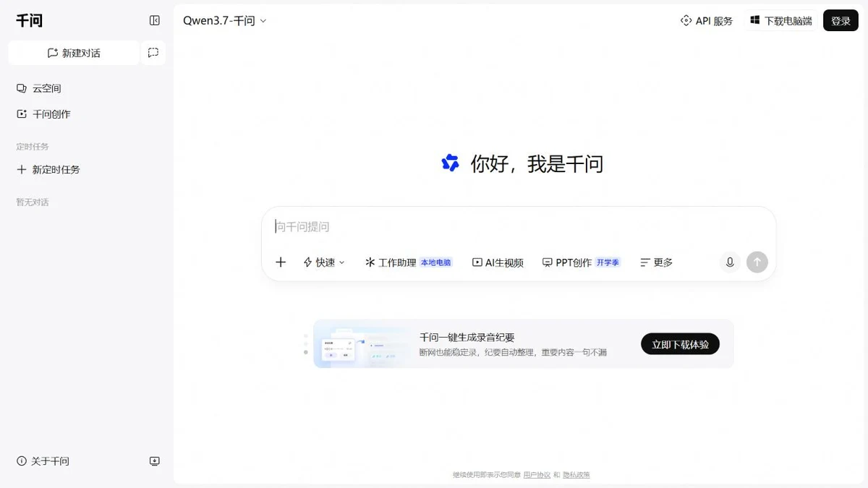Open the 用户协议 link

537,475
